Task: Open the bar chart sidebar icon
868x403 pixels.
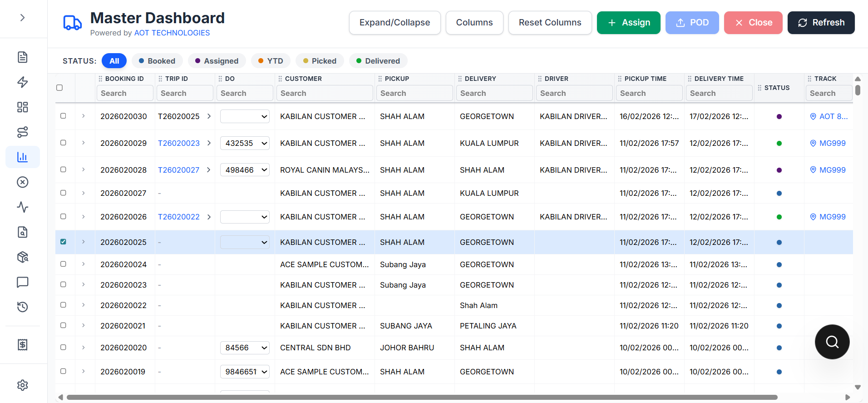Action: pyautogui.click(x=23, y=157)
